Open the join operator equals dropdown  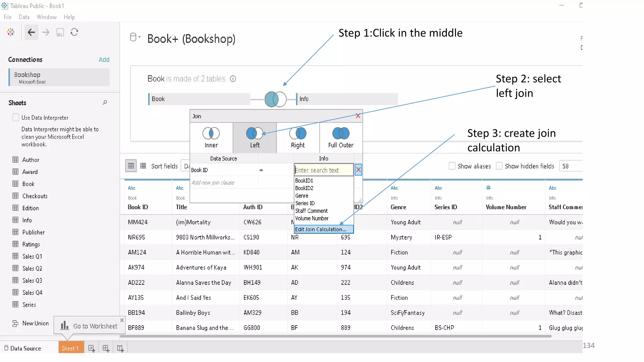tap(275, 170)
